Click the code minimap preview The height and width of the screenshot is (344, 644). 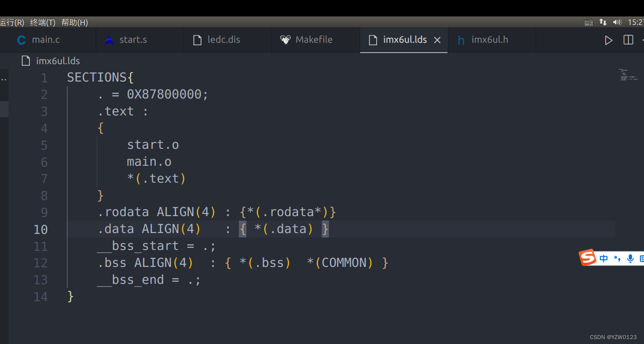pos(628,75)
